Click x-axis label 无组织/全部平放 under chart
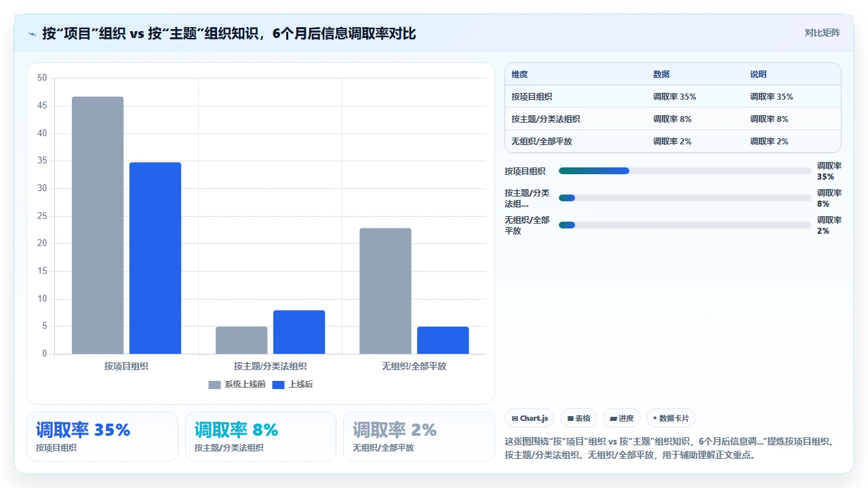This screenshot has width=868, height=488. tap(414, 366)
